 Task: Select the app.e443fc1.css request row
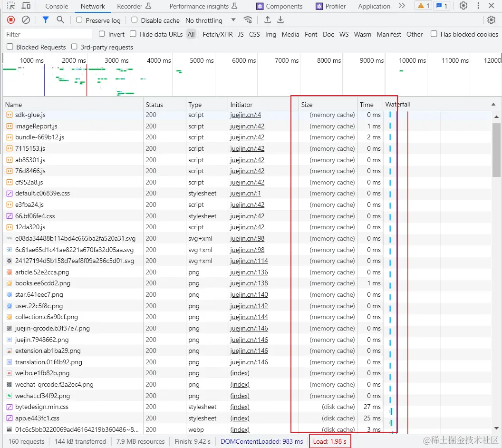click(x=248, y=418)
